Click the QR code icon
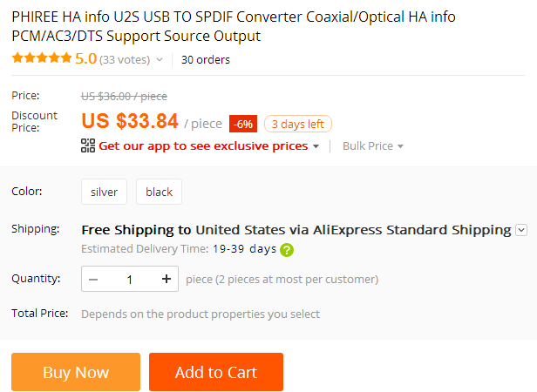The height and width of the screenshot is (392, 537). point(87,145)
